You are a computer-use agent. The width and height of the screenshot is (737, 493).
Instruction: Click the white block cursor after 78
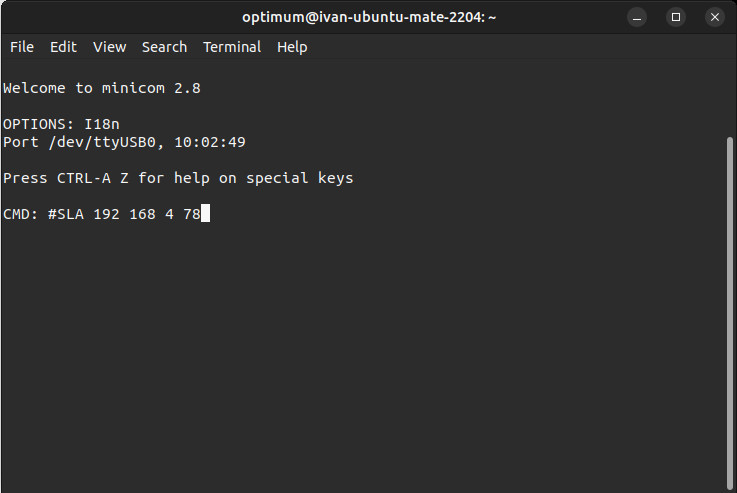[205, 214]
